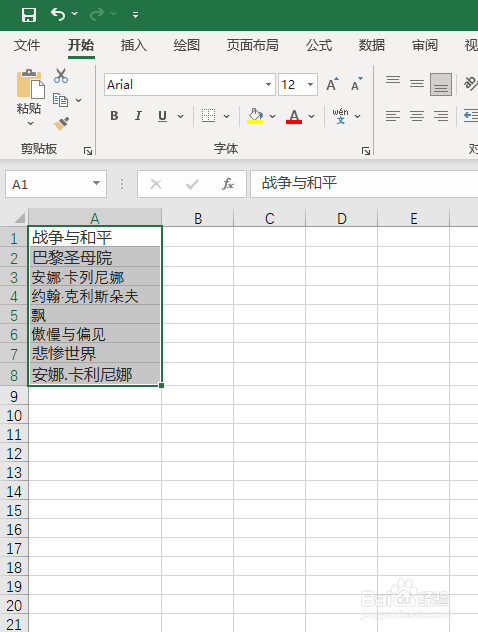Viewport: 478px width, 632px height.
Task: Click the Insert Function fx icon
Action: coord(228,184)
